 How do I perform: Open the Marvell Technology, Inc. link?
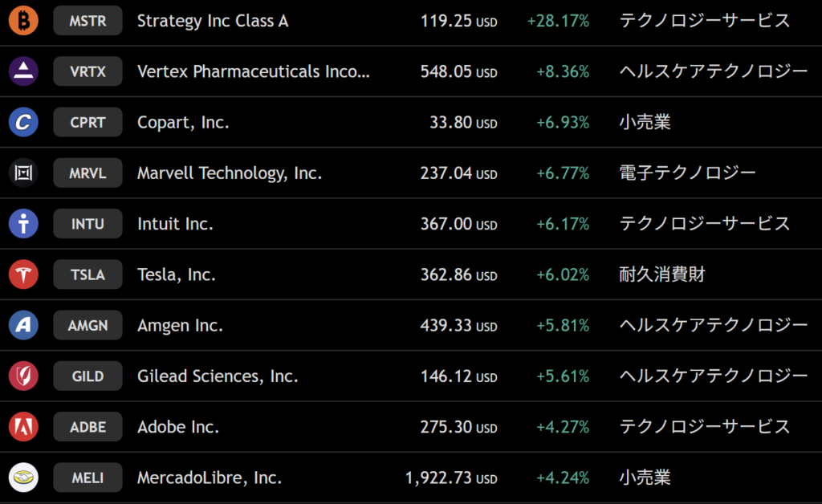pos(230,173)
